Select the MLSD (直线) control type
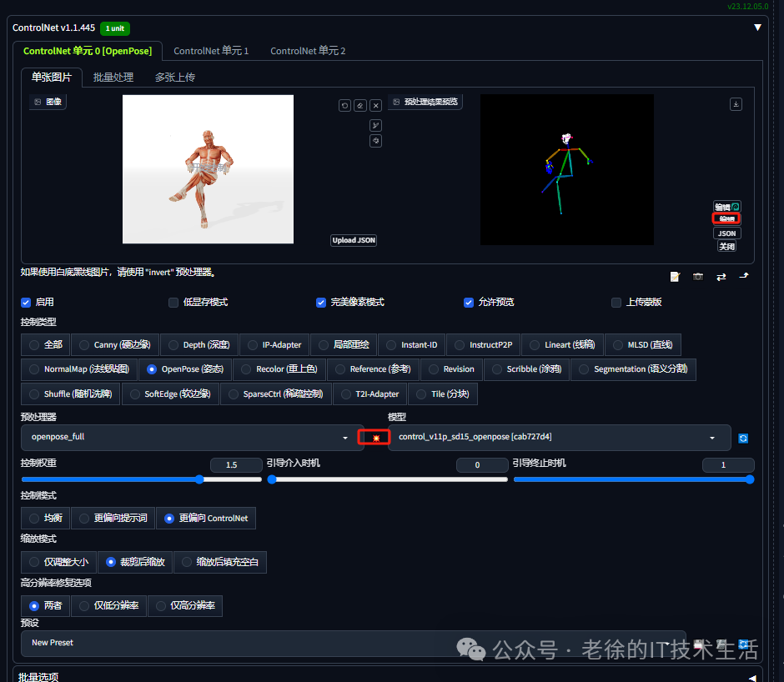 (x=642, y=345)
